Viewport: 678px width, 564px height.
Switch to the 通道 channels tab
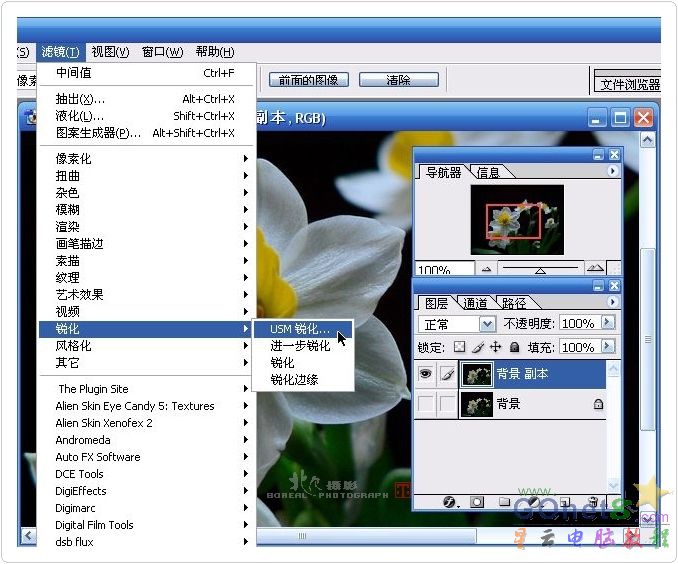[x=475, y=303]
